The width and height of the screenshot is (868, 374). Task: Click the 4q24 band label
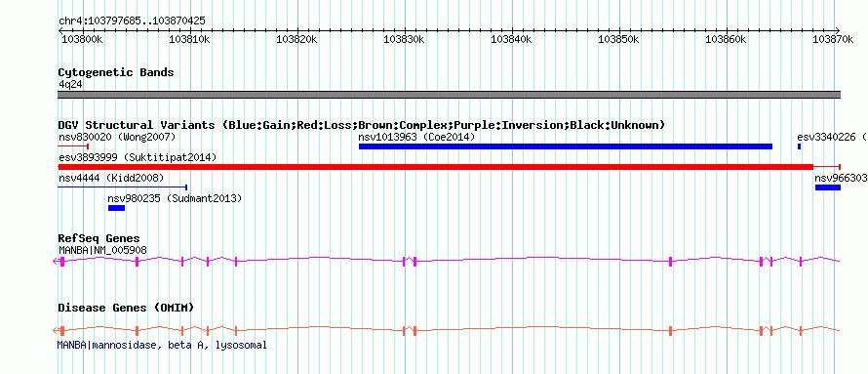point(71,84)
